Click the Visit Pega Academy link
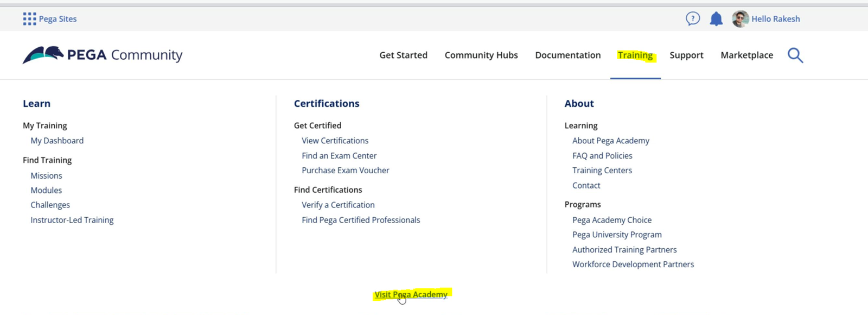This screenshot has height=315, width=868. pos(411,294)
